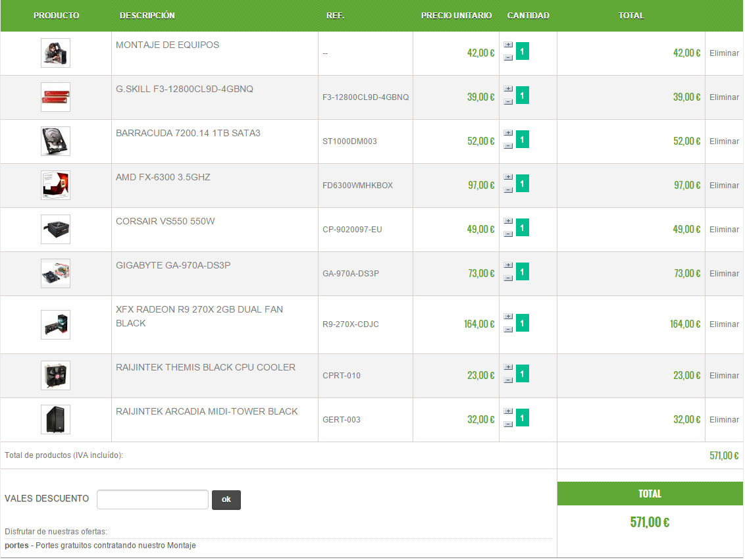Click the ST1000DM003 reference text
This screenshot has width=745, height=560.
(349, 141)
